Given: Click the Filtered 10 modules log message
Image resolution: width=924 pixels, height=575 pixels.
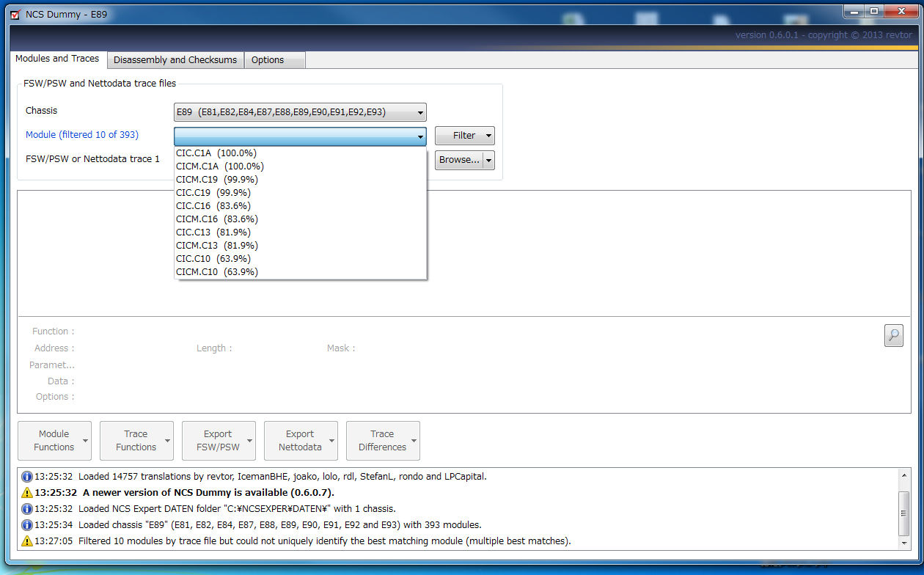Looking at the screenshot, I should click(325, 541).
